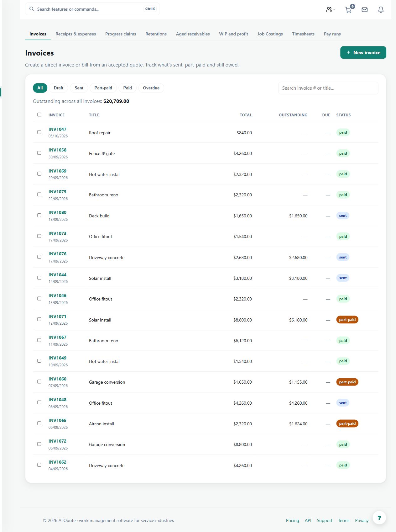Click the Roof repair title
Viewport: 396px width, 532px height.
click(x=100, y=133)
